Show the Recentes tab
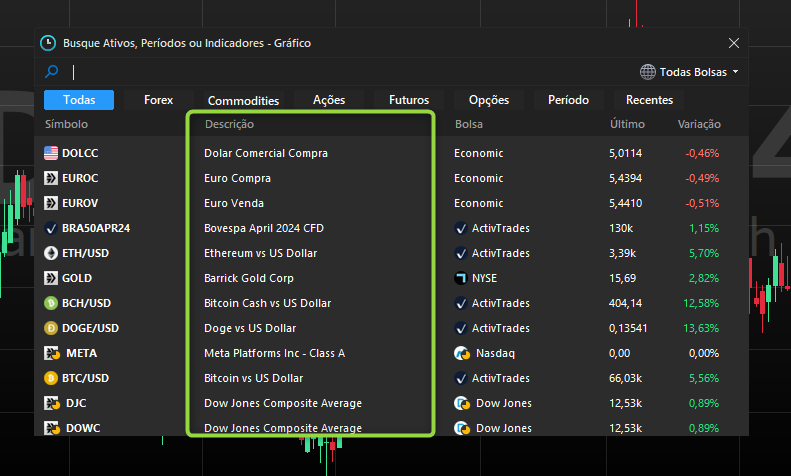This screenshot has height=476, width=791. pos(649,100)
